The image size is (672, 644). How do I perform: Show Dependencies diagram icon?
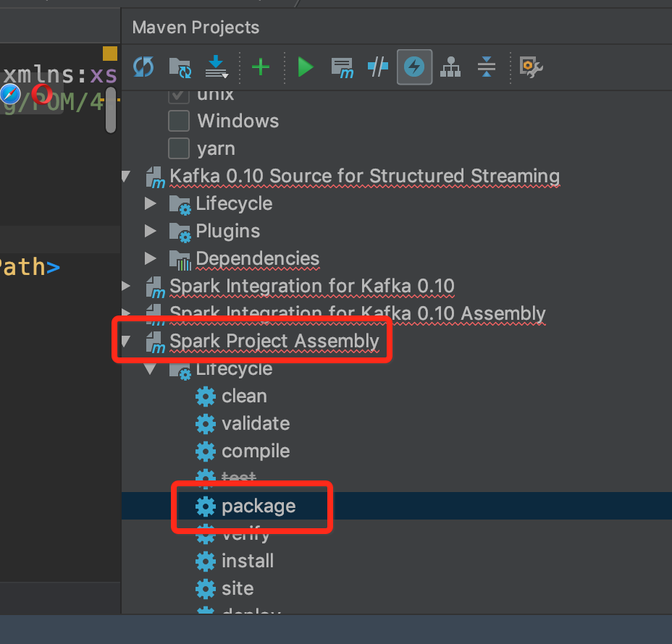tap(450, 67)
